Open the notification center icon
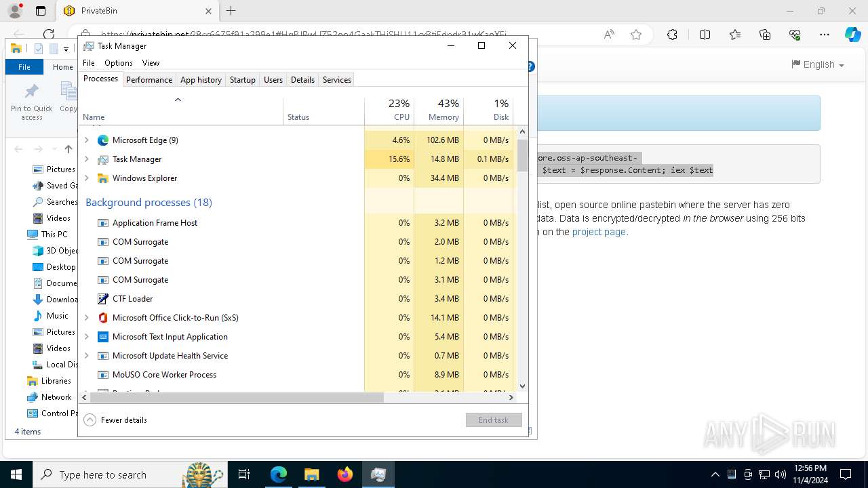Image resolution: width=868 pixels, height=488 pixels. 846,474
